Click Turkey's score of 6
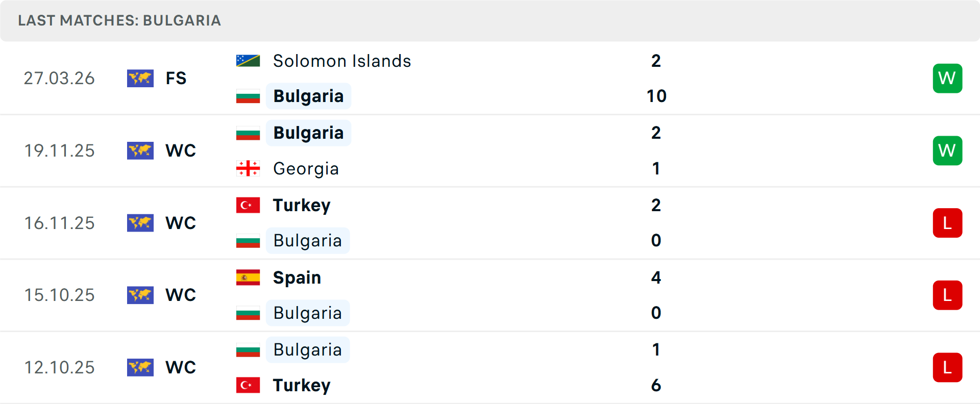The image size is (980, 404). (656, 385)
